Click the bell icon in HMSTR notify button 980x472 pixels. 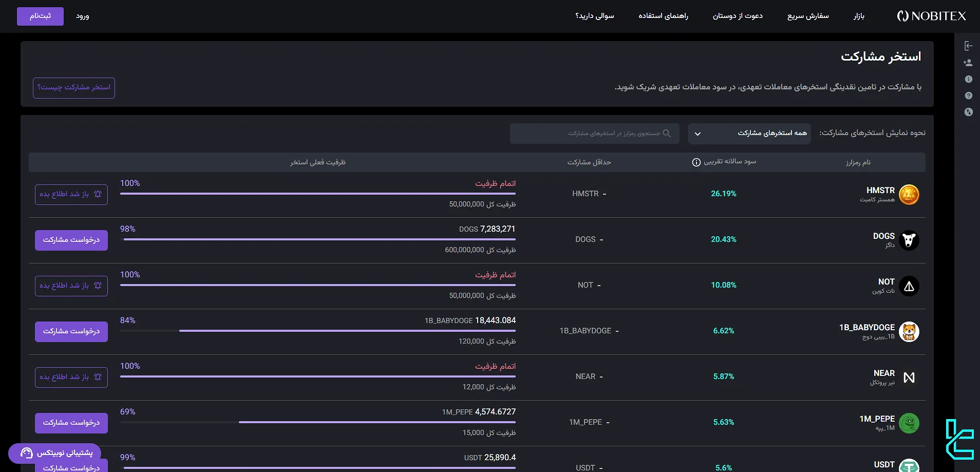coord(98,194)
